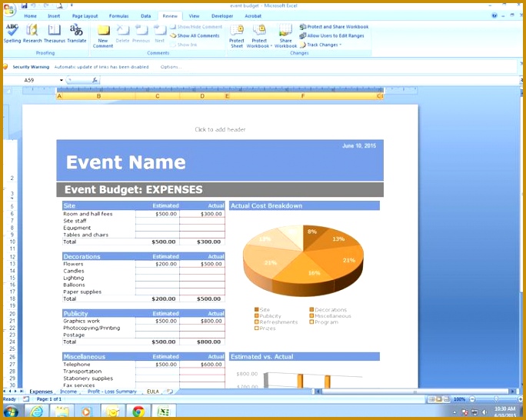Click Protect and Share Workbook
The image size is (526, 420).
click(334, 27)
